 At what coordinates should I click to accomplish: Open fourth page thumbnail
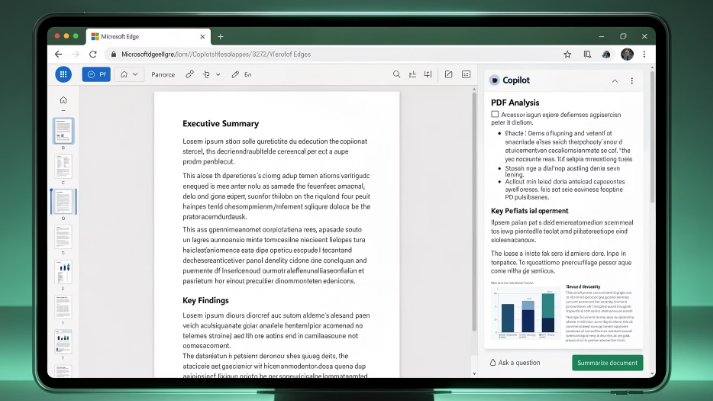pos(63,236)
